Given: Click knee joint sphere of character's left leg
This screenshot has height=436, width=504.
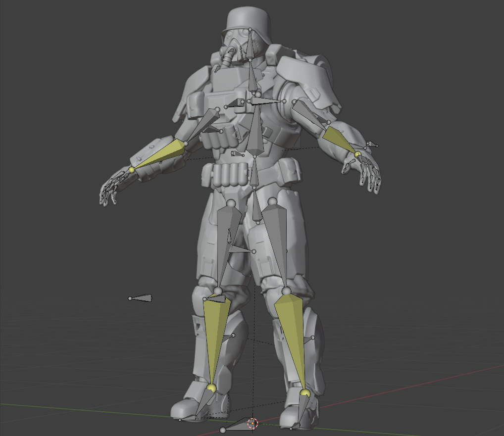Looking at the screenshot, I should click(x=286, y=291).
